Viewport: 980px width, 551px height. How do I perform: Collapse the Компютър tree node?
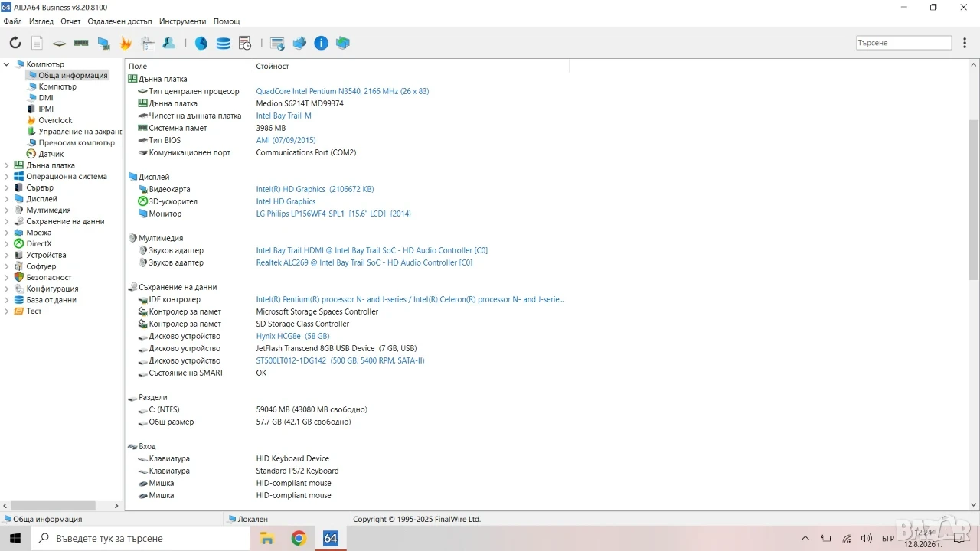(7, 64)
